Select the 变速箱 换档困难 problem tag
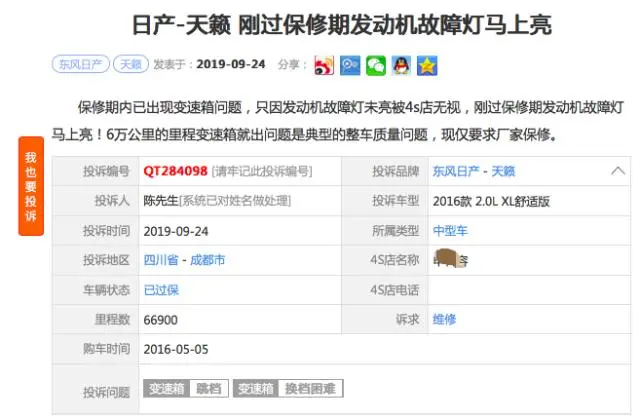This screenshot has height=419, width=640. point(288,388)
